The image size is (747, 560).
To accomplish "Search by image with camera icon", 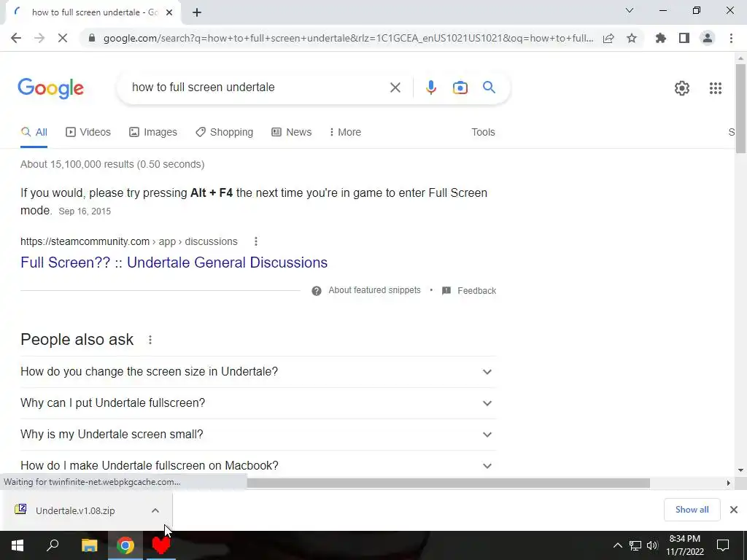I will pos(460,87).
